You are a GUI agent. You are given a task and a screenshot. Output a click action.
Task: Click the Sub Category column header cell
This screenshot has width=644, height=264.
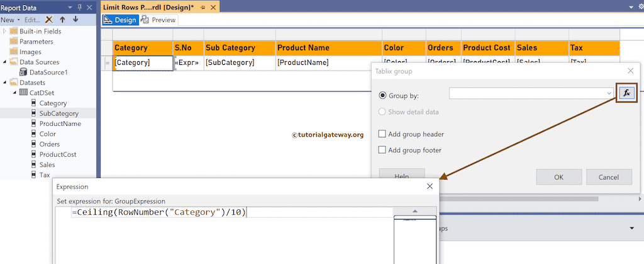(240, 48)
